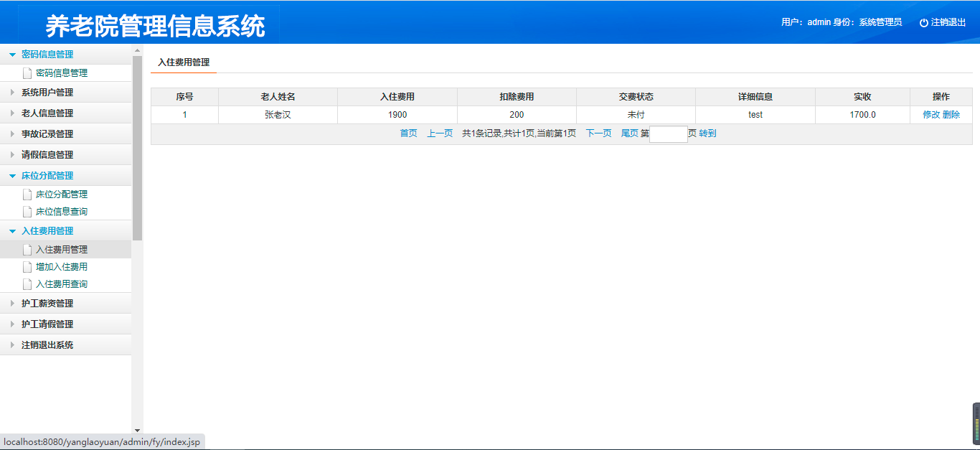Click 修改 link for 张老汉 row
The height and width of the screenshot is (450, 980).
click(931, 115)
